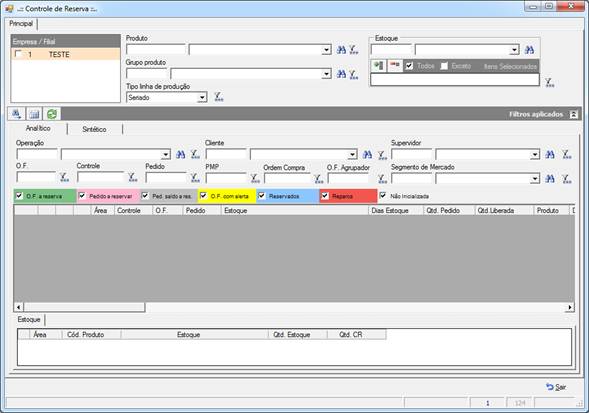Uncheck the O.F. com alerta checkbox
This screenshot has width=589, height=413.
[203, 195]
